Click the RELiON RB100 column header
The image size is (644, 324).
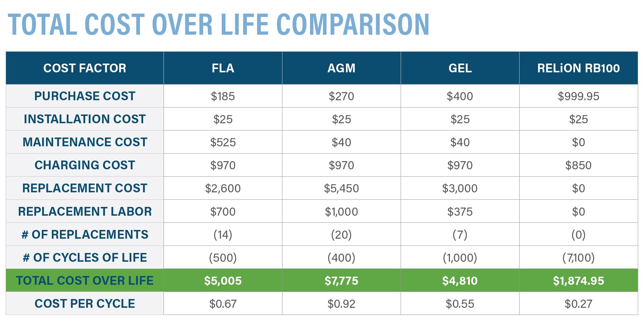(579, 68)
